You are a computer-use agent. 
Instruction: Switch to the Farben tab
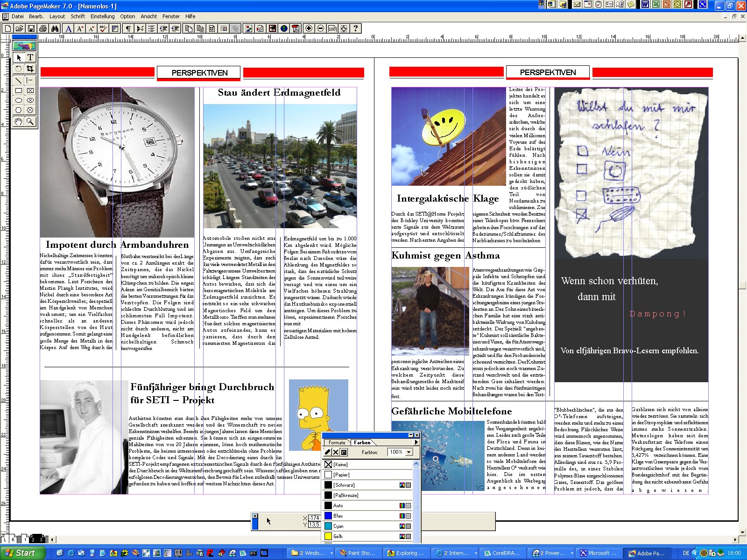click(362, 442)
